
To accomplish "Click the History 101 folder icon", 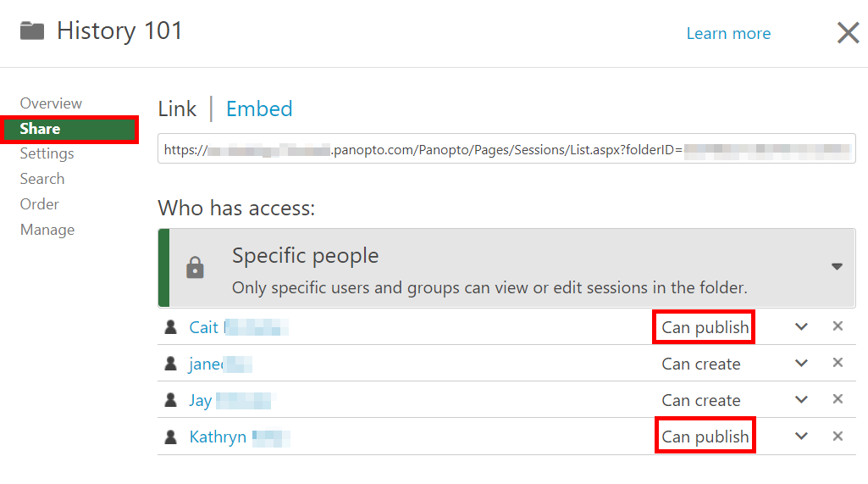I will [x=32, y=31].
